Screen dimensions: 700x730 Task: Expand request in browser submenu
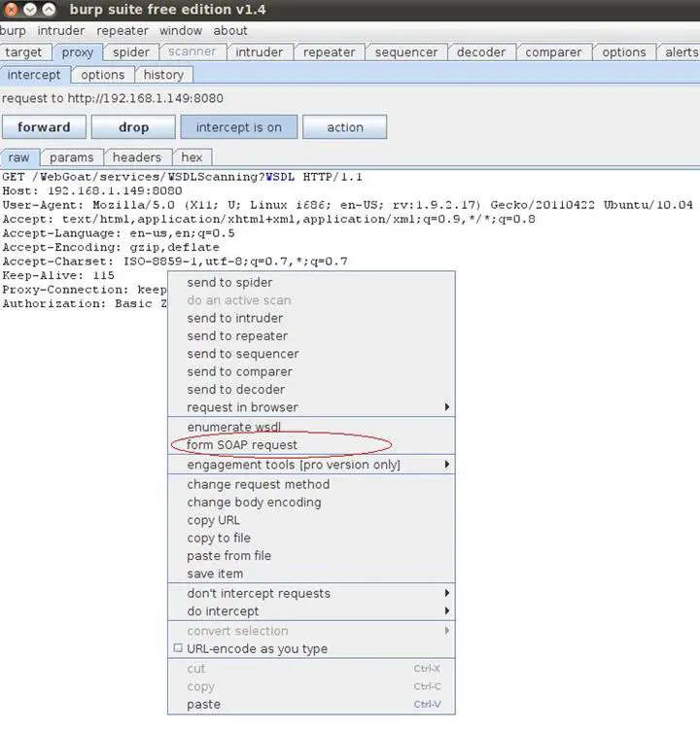pyautogui.click(x=447, y=407)
